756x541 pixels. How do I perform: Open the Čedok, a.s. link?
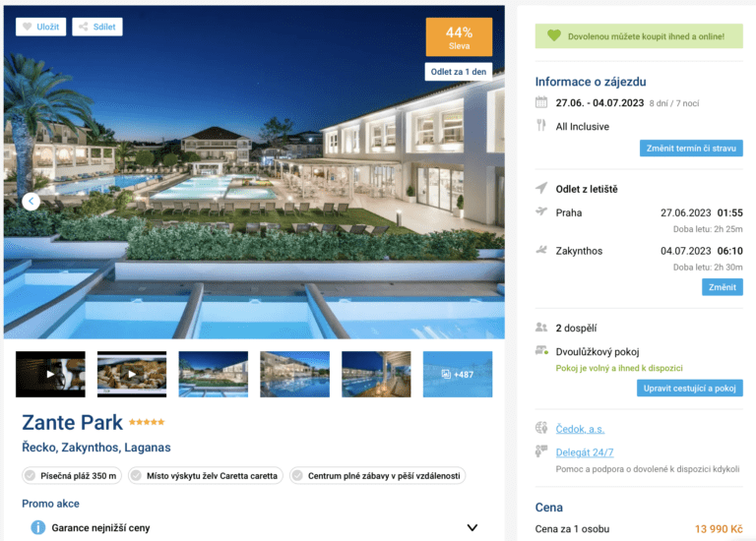tap(580, 429)
